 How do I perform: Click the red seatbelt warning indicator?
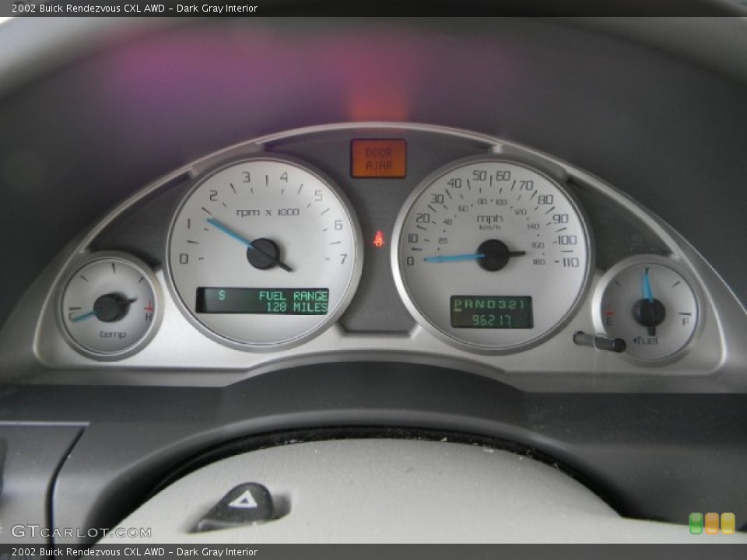pos(379,239)
